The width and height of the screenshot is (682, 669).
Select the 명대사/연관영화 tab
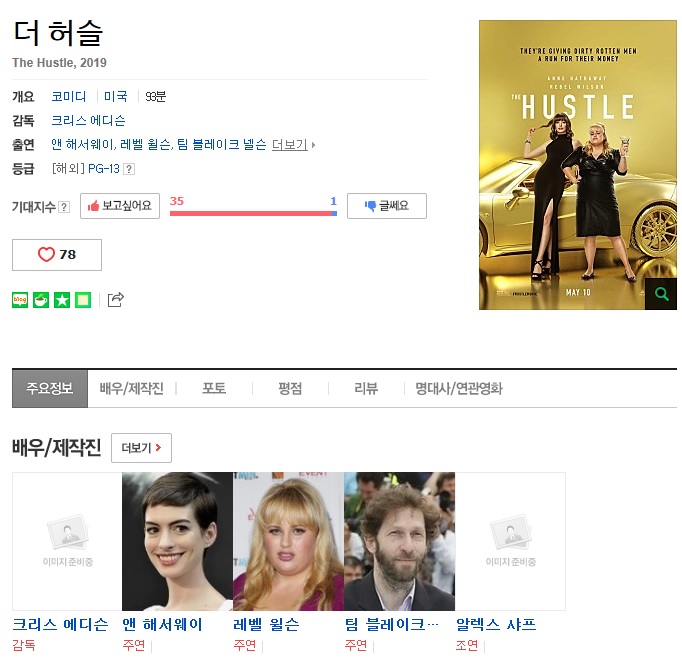click(459, 388)
